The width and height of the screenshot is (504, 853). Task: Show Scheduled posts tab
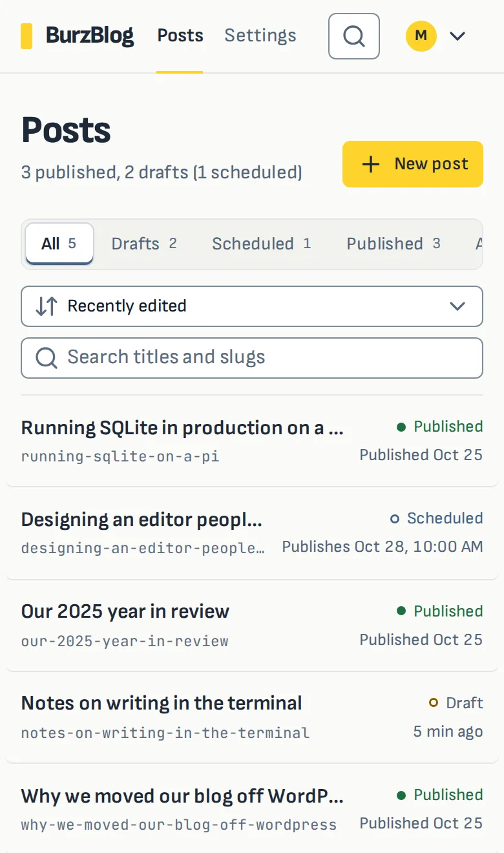point(262,244)
